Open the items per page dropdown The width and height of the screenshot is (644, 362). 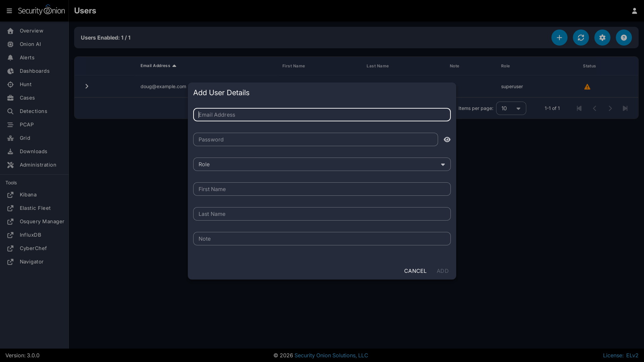tap(511, 108)
